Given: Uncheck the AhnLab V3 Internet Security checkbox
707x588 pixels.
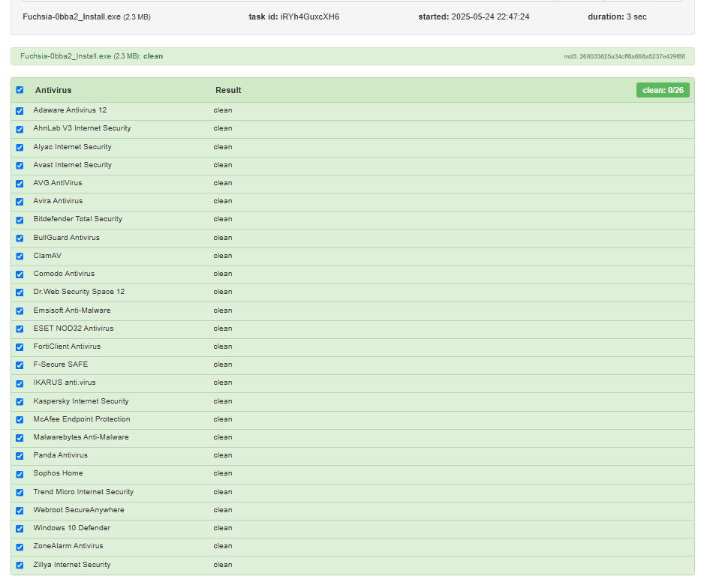Looking at the screenshot, I should click(x=20, y=129).
